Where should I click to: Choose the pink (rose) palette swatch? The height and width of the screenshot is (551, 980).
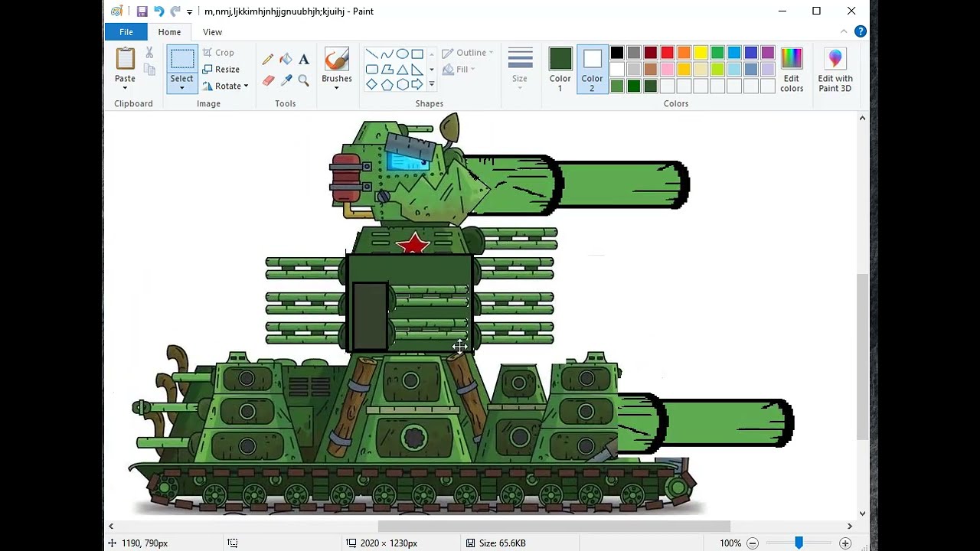[x=668, y=70]
